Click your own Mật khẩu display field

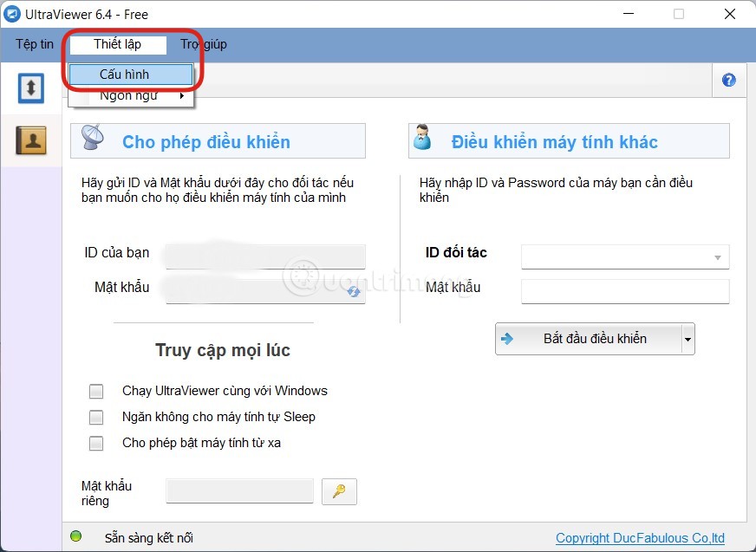265,291
